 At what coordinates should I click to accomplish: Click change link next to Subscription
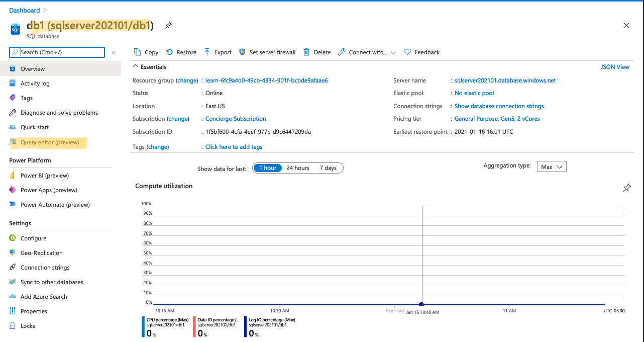(178, 119)
